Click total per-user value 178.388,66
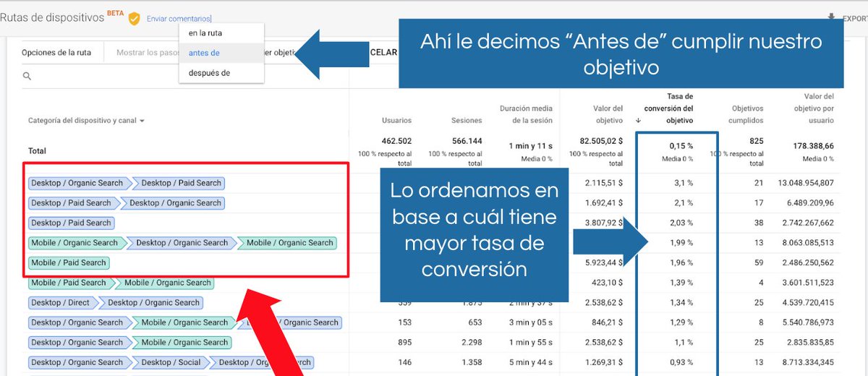868x376 pixels. point(813,146)
